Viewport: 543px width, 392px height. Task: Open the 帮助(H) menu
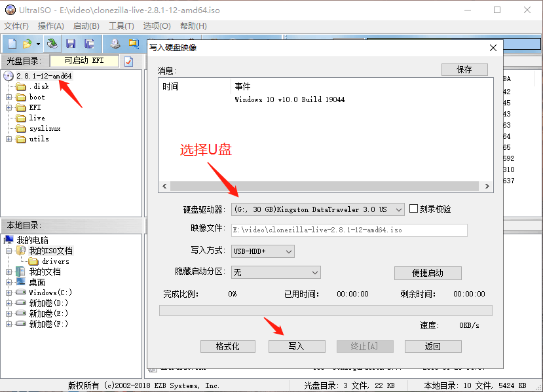(x=193, y=26)
